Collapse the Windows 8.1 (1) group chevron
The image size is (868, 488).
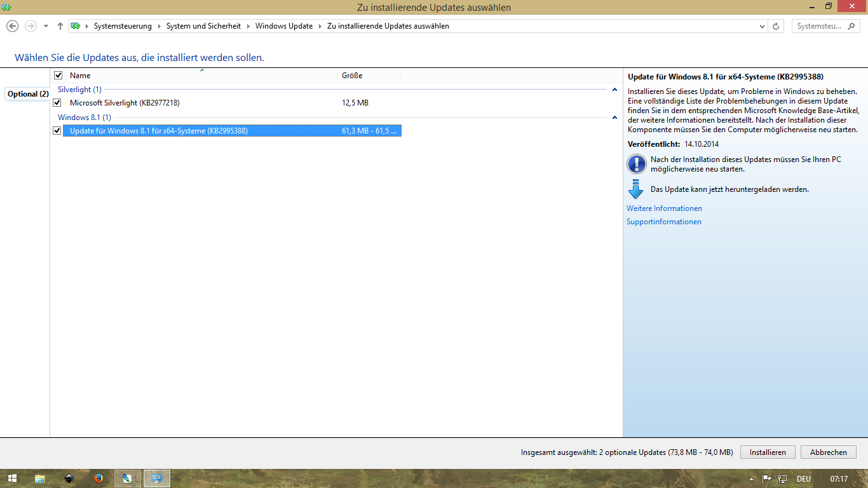(x=614, y=118)
